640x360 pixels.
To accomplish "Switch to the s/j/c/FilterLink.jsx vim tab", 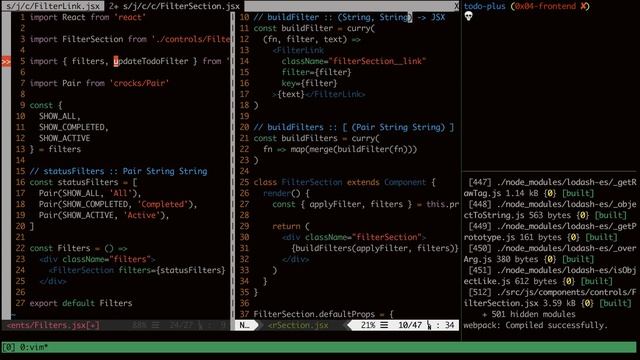I will pos(52,6).
